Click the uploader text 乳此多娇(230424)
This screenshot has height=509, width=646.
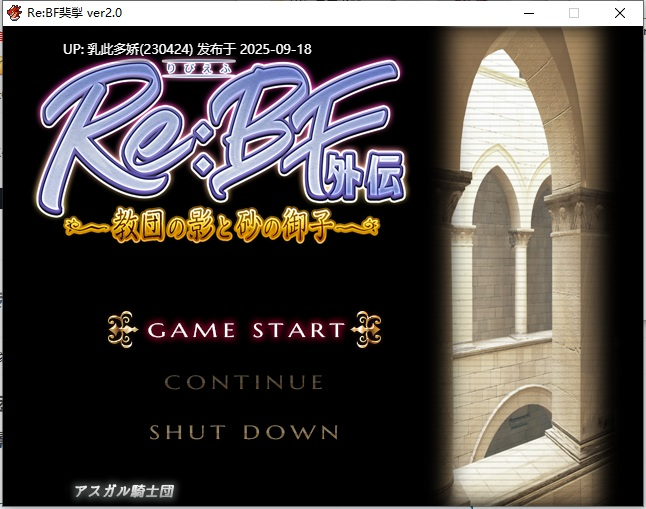[x=140, y=49]
